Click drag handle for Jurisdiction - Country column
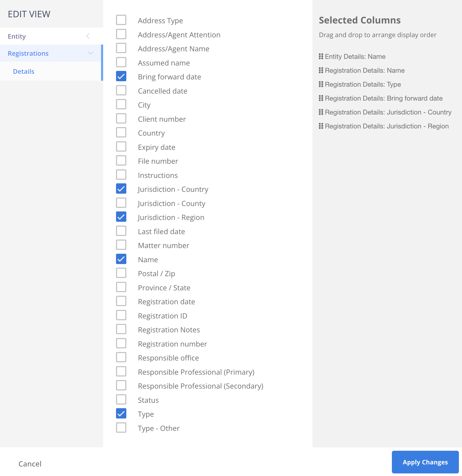 click(321, 112)
